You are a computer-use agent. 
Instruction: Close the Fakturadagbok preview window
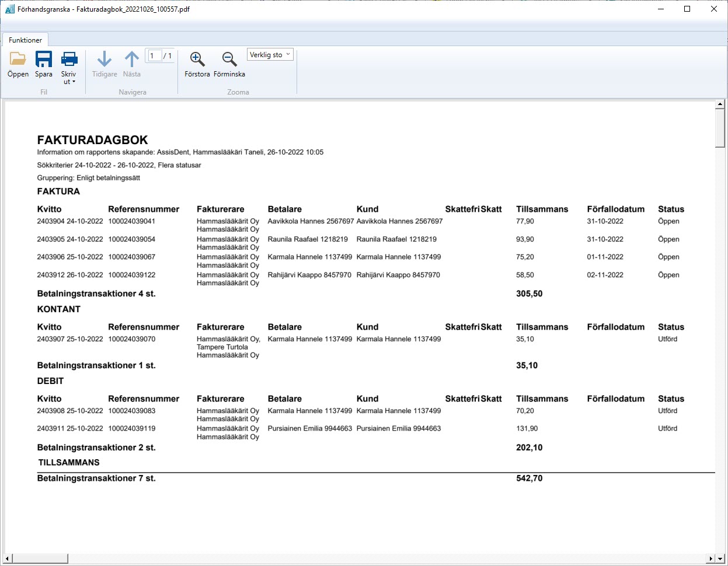(x=714, y=9)
